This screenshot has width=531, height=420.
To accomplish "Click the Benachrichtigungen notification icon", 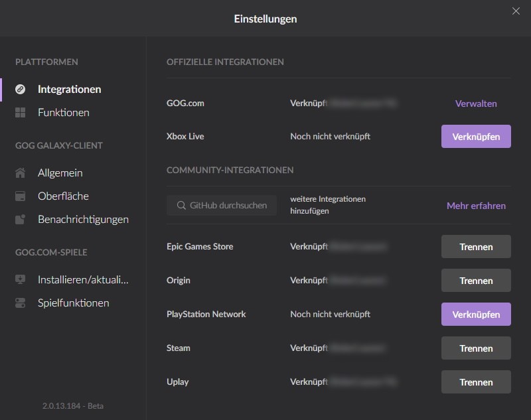I will (21, 220).
